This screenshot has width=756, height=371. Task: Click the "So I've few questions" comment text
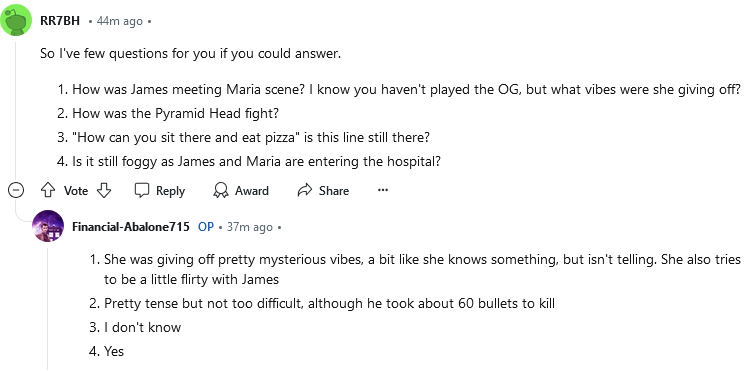pos(190,54)
